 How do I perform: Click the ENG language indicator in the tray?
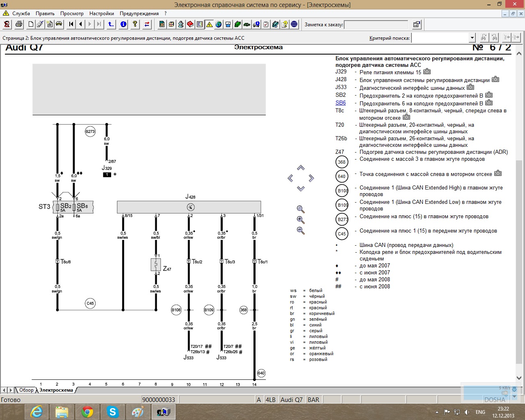[480, 412]
